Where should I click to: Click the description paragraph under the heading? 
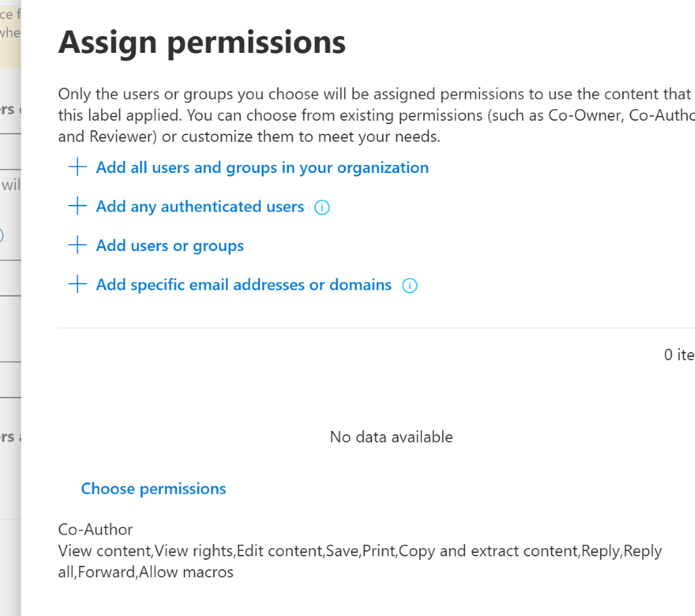pos(373,115)
